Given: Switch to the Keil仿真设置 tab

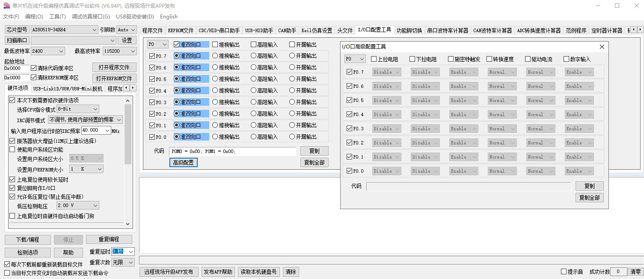Looking at the screenshot, I should pos(317,30).
